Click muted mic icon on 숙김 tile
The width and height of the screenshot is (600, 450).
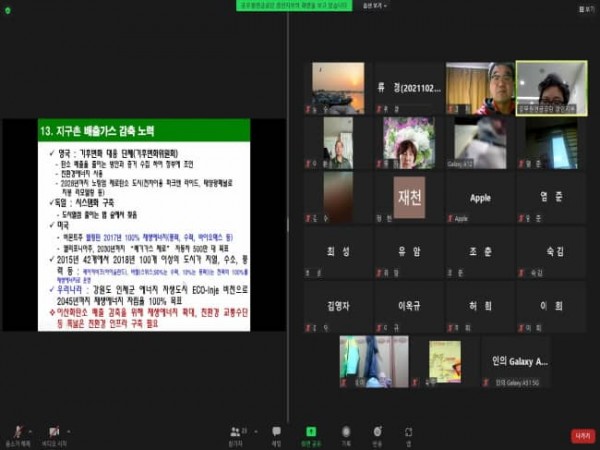click(x=521, y=273)
